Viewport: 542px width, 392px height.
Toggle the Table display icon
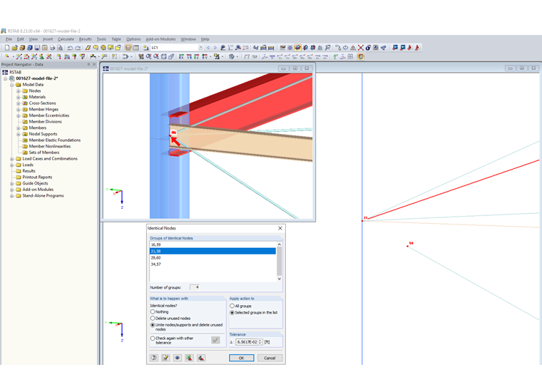(x=136, y=48)
